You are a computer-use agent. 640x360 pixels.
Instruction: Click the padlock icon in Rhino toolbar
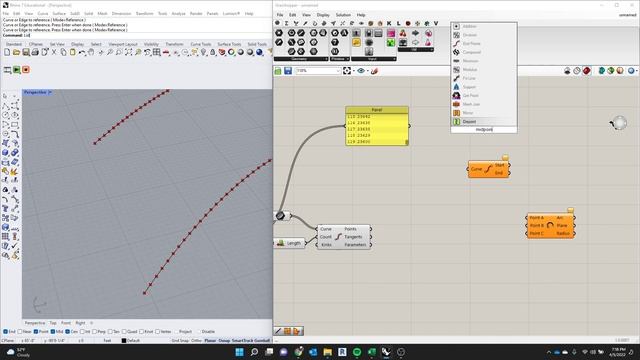(213, 52)
